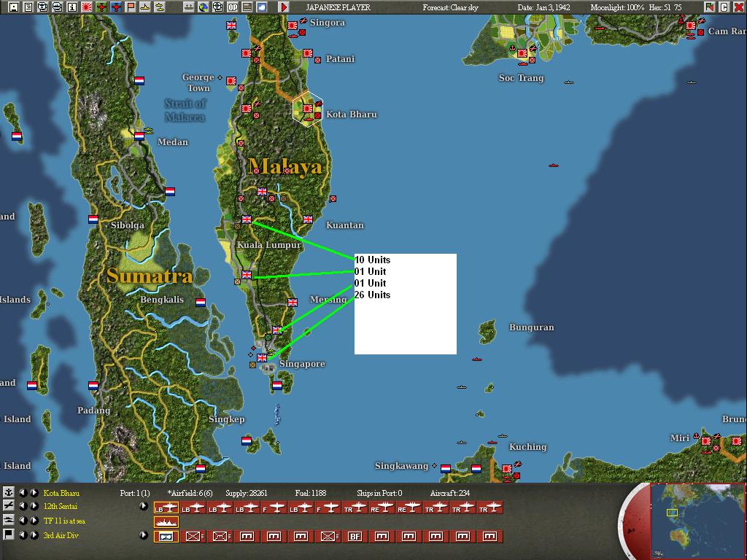Click the orange flag toolbar icon
This screenshot has width=747, height=560.
[131, 7]
